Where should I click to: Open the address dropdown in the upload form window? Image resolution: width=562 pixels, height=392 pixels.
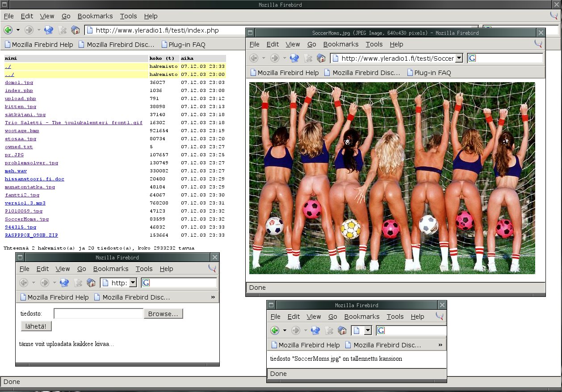[x=133, y=283]
